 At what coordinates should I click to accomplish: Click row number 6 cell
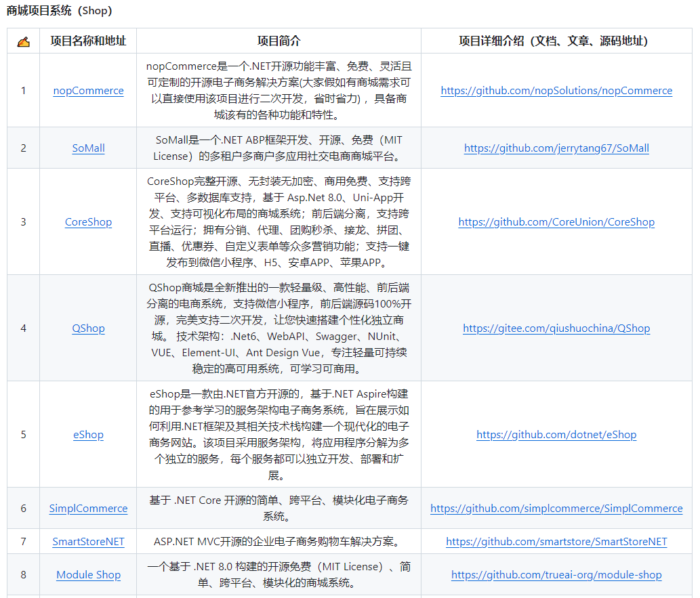point(23,509)
